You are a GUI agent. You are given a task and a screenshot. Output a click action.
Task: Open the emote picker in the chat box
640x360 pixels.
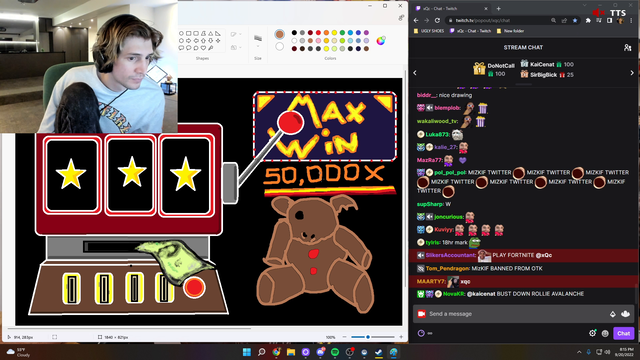coord(625,314)
